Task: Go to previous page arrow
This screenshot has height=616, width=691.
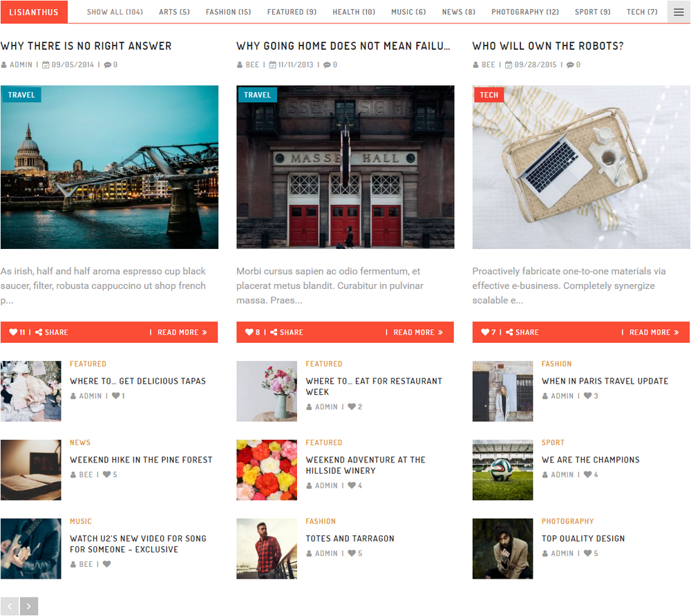Action: click(10, 606)
